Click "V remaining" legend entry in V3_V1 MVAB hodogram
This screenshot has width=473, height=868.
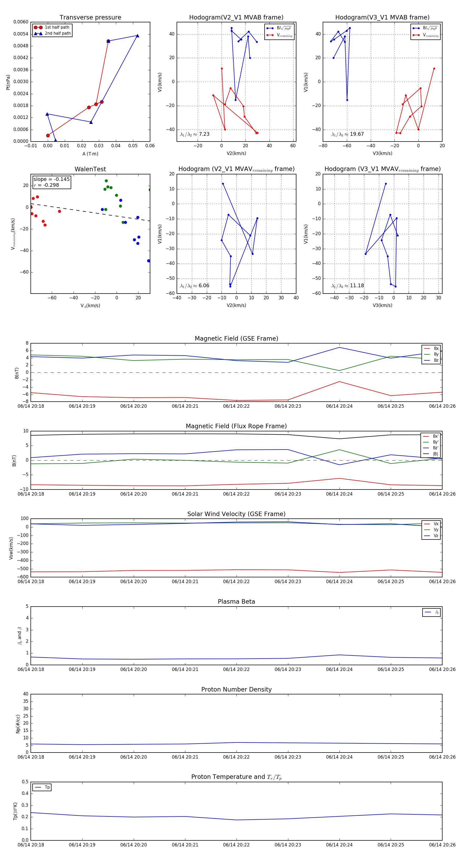425,35
